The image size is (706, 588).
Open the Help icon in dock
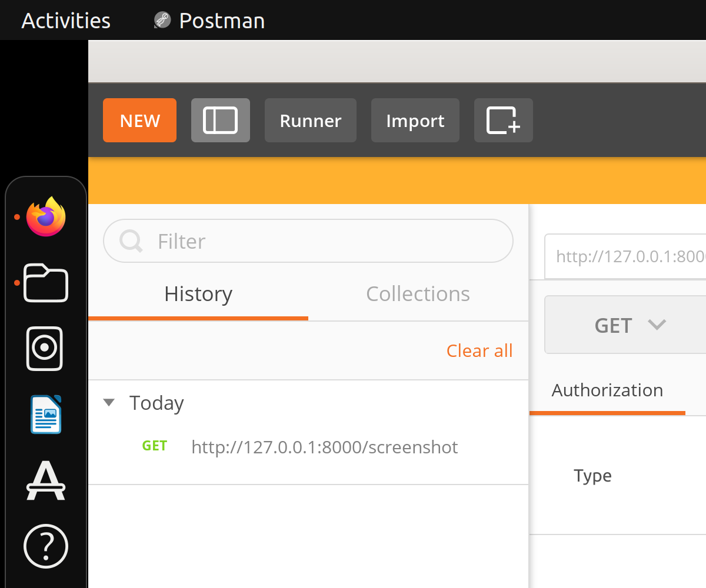pyautogui.click(x=46, y=546)
